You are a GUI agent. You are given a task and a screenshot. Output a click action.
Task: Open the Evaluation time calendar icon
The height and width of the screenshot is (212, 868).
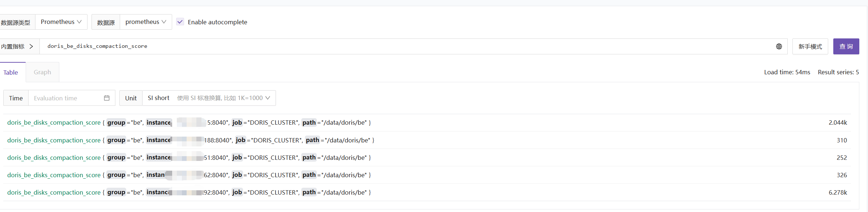pyautogui.click(x=107, y=98)
